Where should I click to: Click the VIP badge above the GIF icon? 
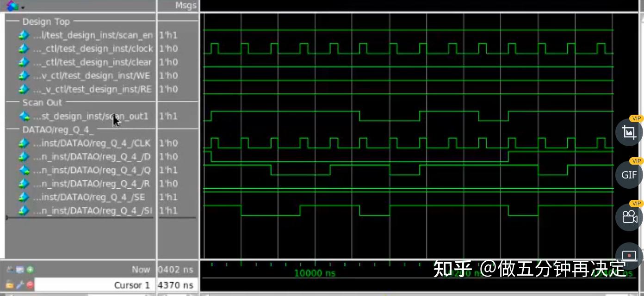pos(636,161)
